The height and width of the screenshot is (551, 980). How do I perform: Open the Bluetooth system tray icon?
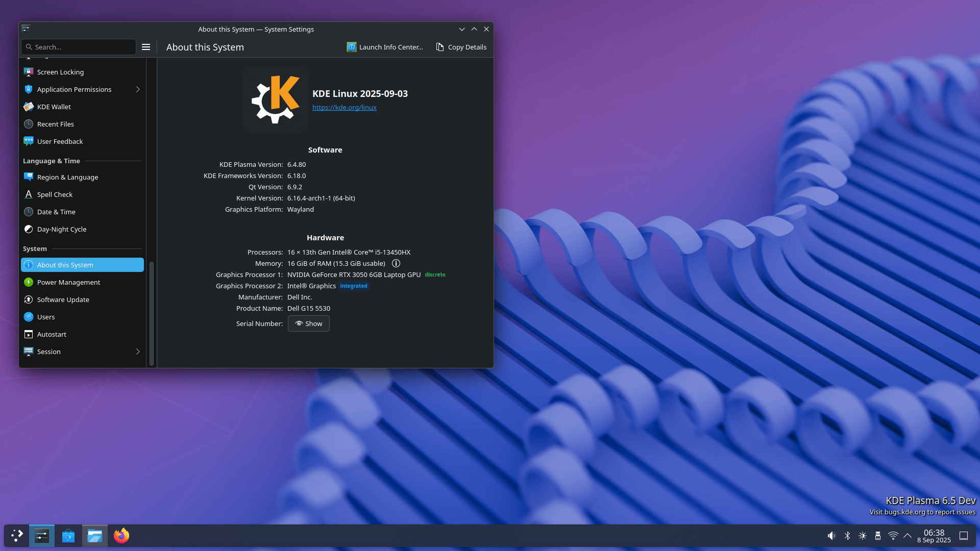[847, 536]
